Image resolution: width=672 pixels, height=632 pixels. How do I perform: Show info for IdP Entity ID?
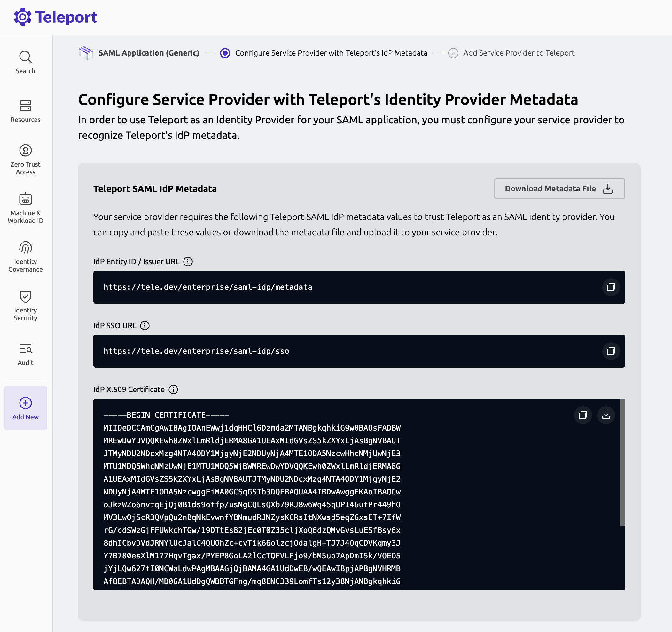point(188,261)
